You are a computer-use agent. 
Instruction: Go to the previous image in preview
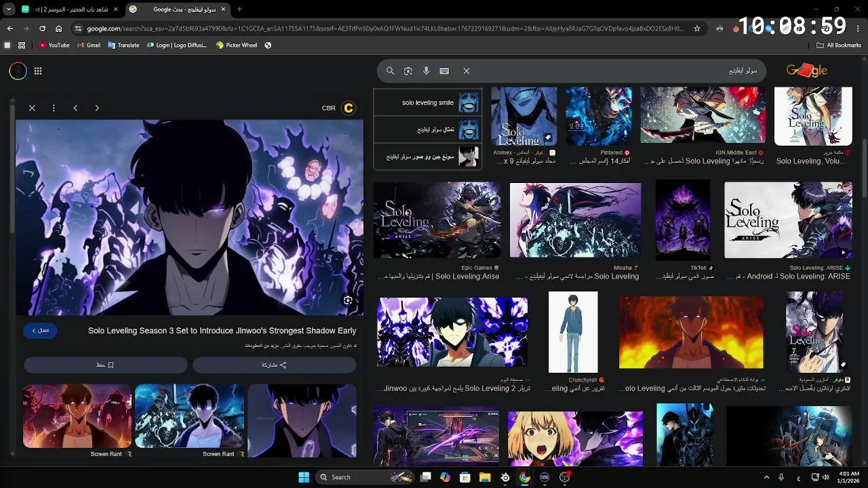[x=75, y=108]
